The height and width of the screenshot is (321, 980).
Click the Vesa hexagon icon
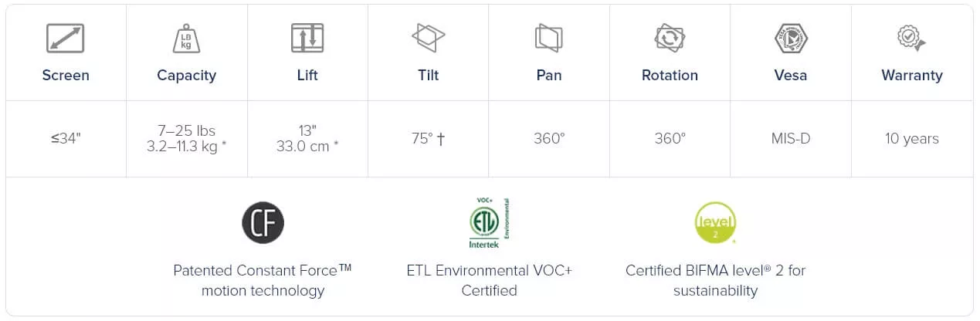click(791, 39)
